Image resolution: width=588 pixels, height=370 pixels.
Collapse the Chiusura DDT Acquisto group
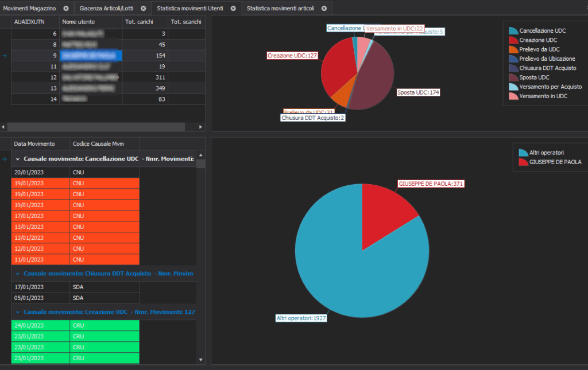click(18, 274)
